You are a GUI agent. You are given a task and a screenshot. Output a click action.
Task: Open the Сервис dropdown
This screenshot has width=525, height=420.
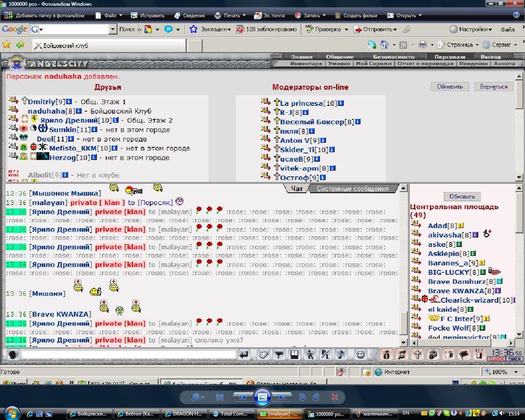[x=500, y=45]
